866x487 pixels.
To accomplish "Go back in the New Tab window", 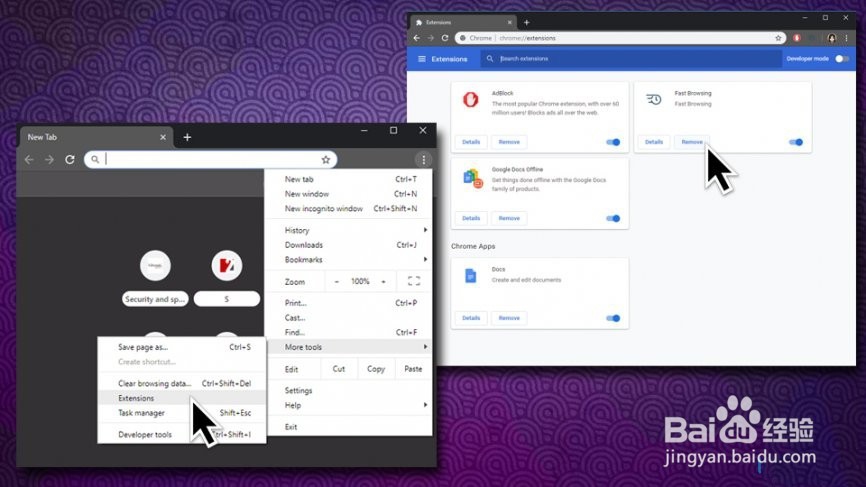I will (29, 160).
